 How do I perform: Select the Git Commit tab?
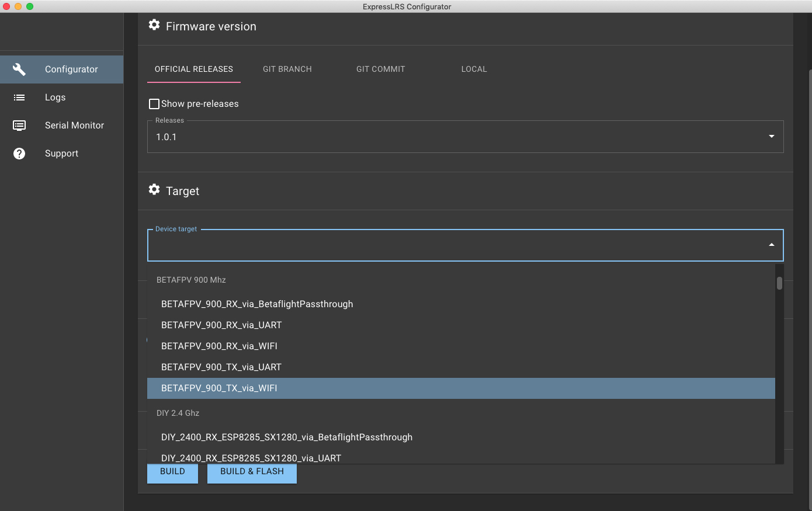point(381,69)
